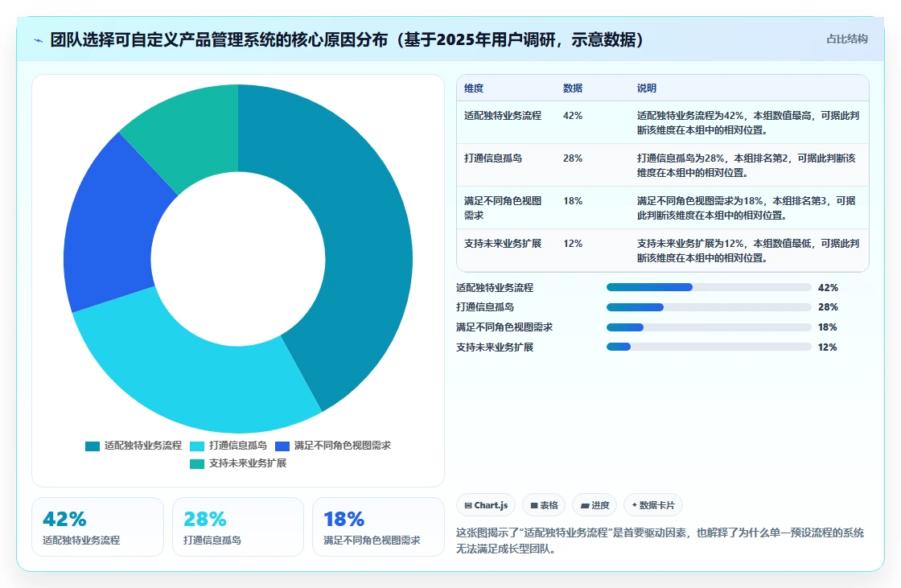The image size is (901, 588).
Task: Click the description mentioning 本组数值最低
Action: (748, 251)
